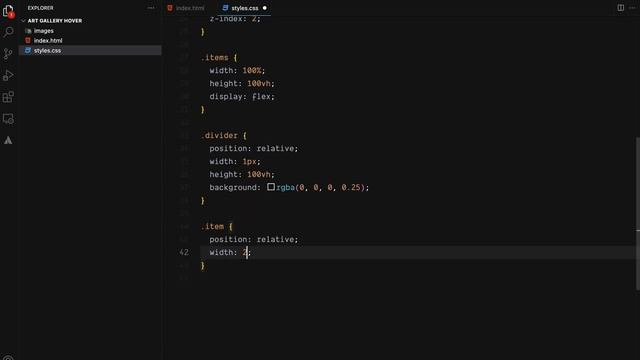Viewport: 640px width, 360px height.
Task: Open the Remote Explorer view icon
Action: pos(8,119)
